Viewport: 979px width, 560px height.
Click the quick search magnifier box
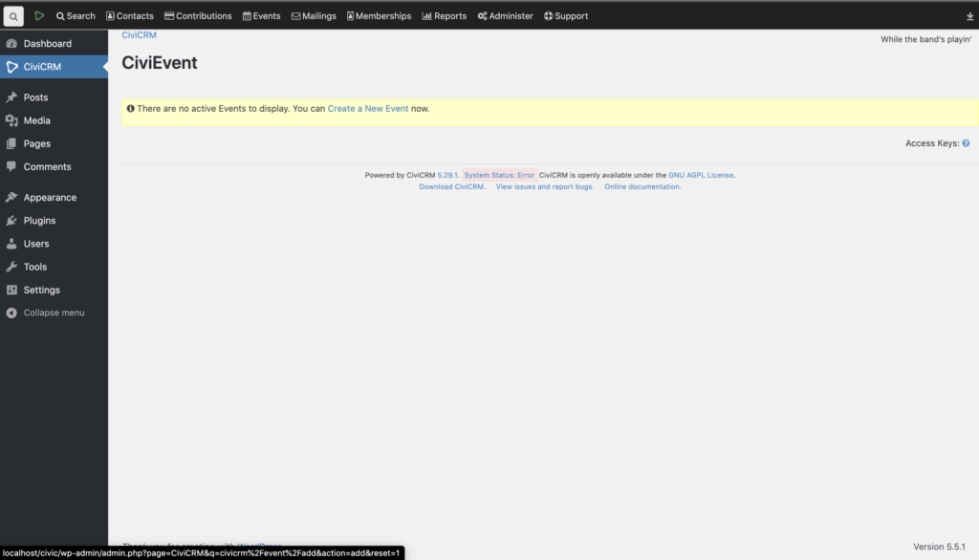[x=13, y=16]
